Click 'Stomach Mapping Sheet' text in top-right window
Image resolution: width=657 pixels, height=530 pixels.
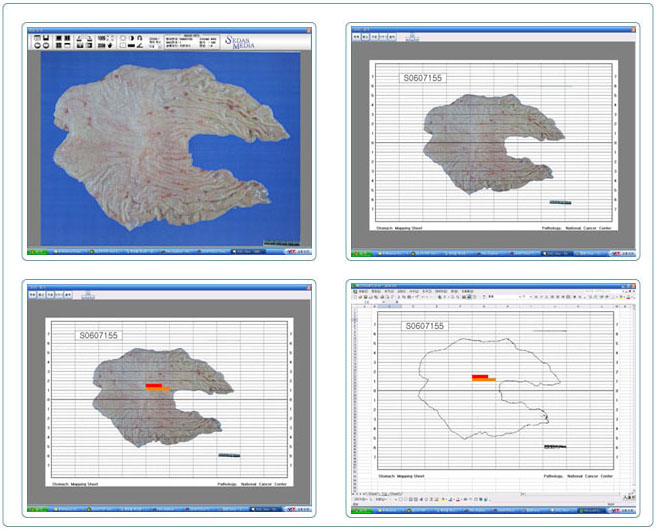click(400, 228)
